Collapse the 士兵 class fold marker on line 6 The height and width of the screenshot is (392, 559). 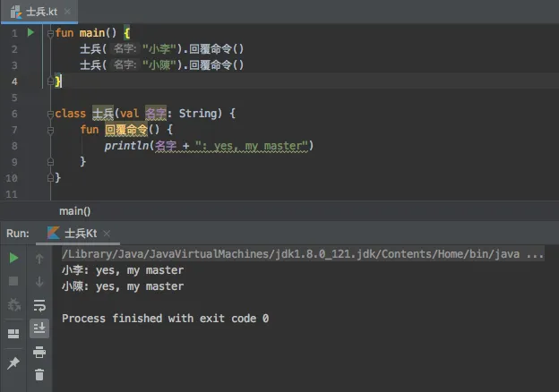click(x=50, y=114)
